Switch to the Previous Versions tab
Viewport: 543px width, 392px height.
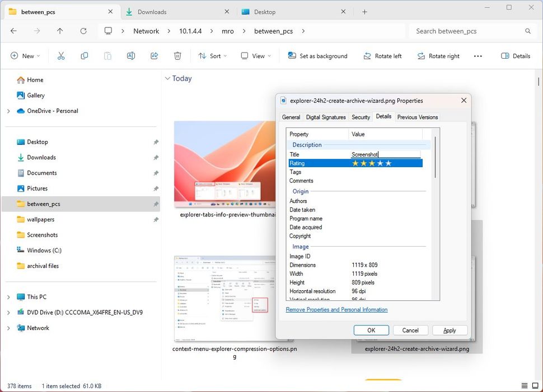click(417, 117)
